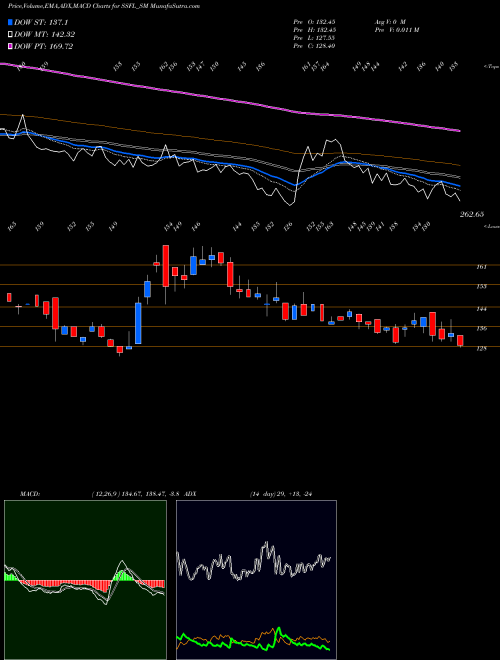
Task: Click the ADX values '(14 day) 29, +18, -24'
Action: (x=280, y=494)
